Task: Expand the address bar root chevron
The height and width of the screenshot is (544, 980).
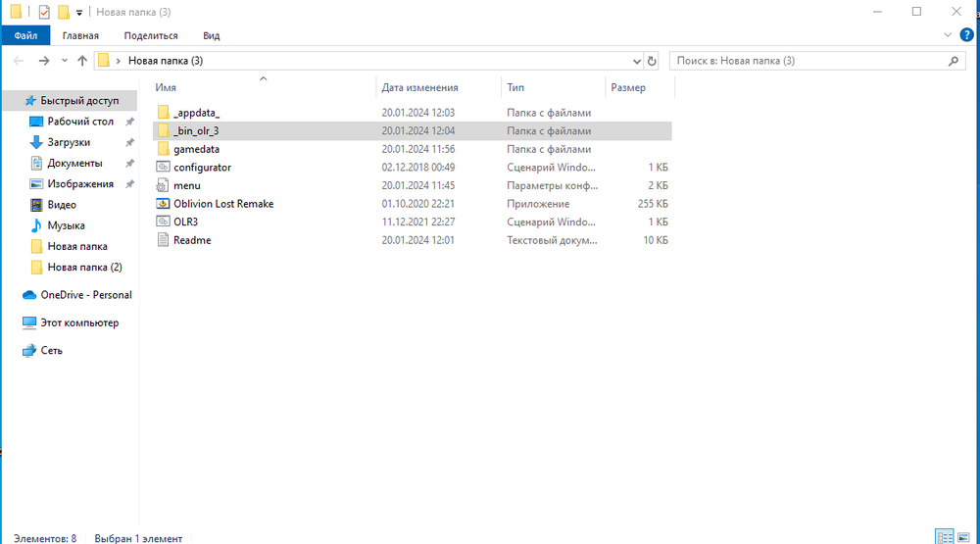Action: click(119, 61)
